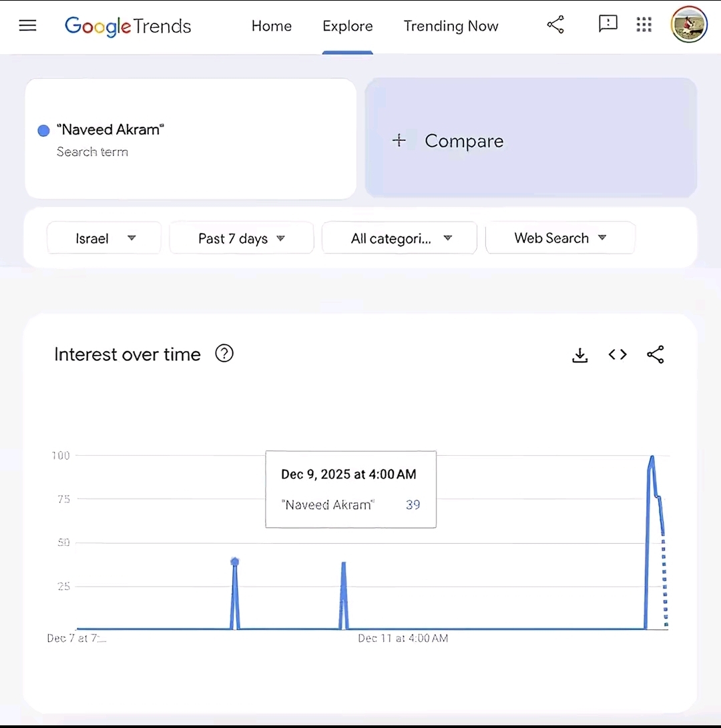Change the Past 7 days time range
Screen dimensions: 721x728
click(241, 238)
